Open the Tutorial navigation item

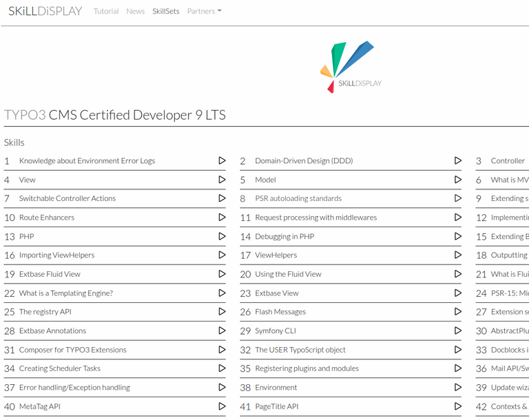(x=106, y=12)
